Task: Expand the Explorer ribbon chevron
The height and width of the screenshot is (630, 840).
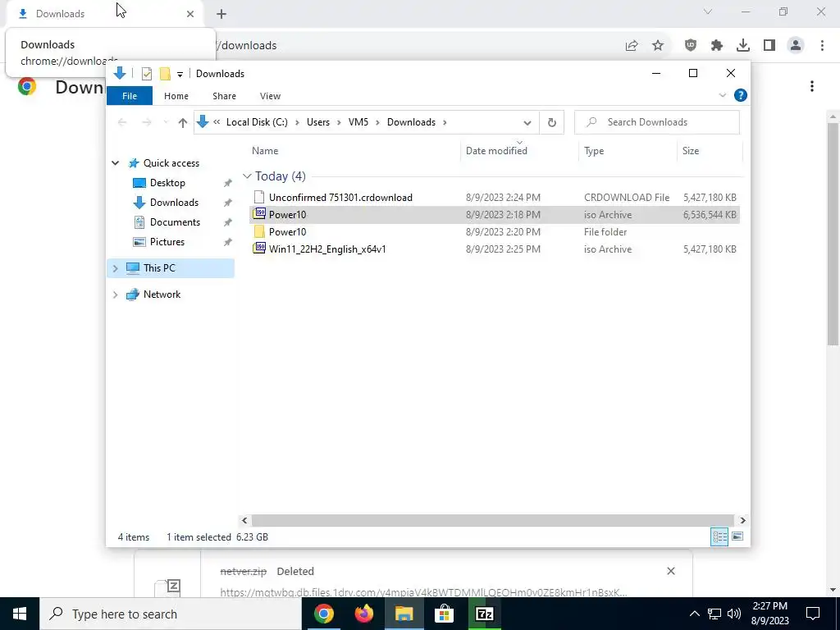Action: [x=722, y=95]
